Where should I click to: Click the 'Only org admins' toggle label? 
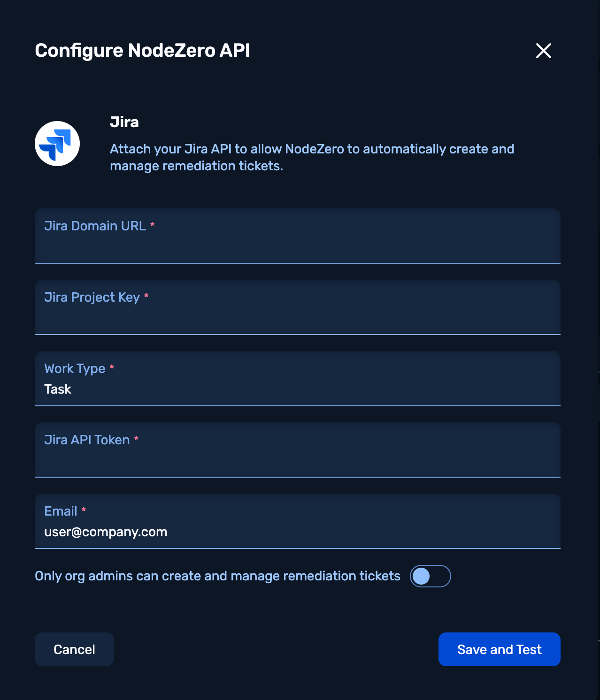click(x=217, y=576)
